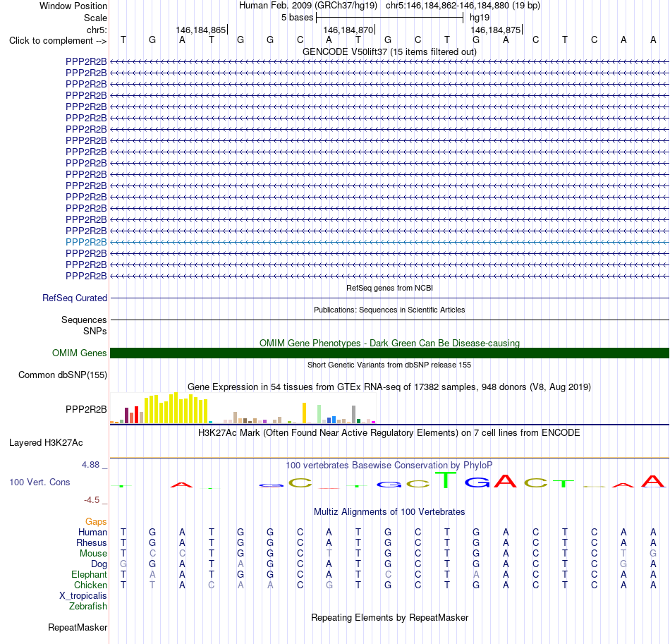Click the Dog species label
The height and width of the screenshot is (644, 670).
(99, 564)
